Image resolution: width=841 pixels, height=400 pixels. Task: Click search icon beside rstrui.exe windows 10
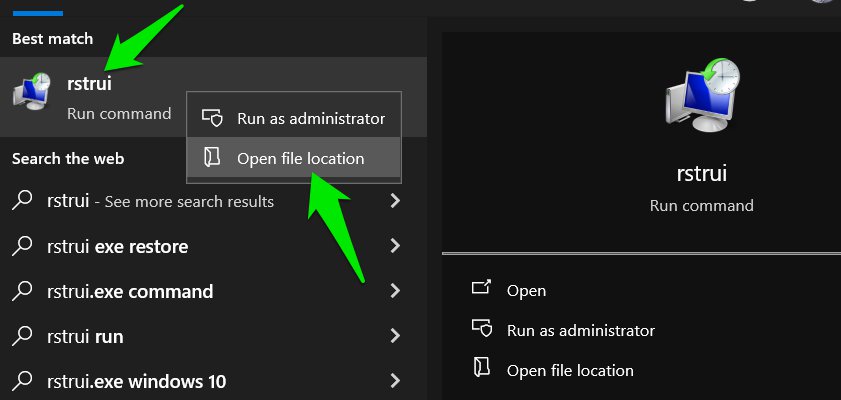23,381
